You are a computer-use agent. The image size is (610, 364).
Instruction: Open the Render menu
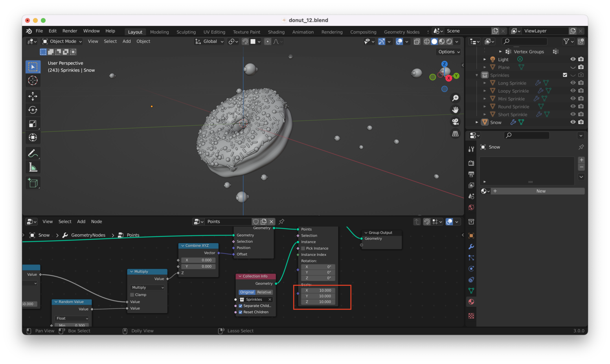pyautogui.click(x=70, y=31)
